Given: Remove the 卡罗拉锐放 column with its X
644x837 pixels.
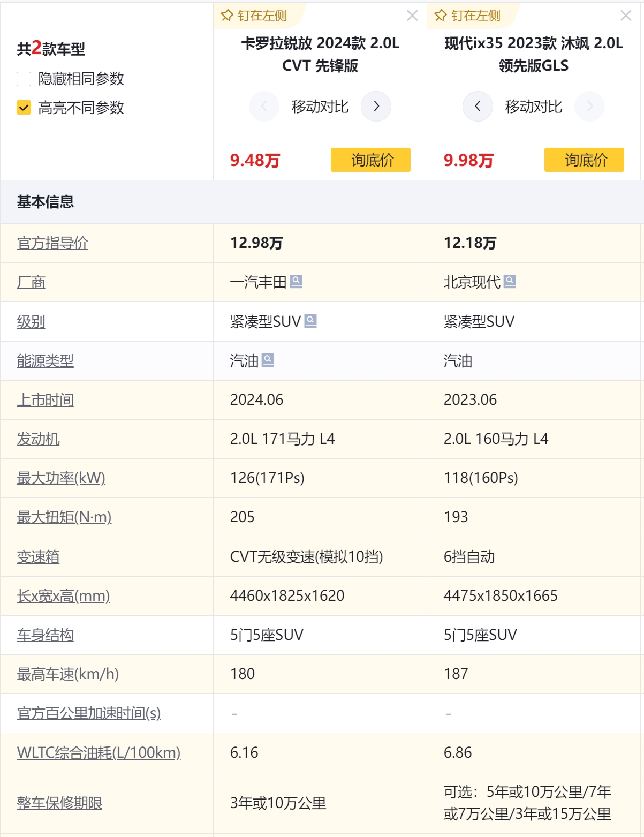Looking at the screenshot, I should [412, 16].
